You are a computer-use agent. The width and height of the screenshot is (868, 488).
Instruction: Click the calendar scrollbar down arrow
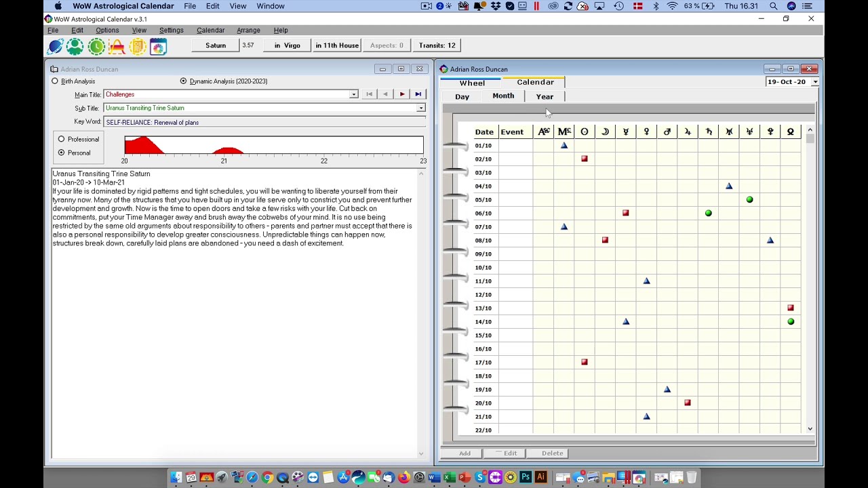coord(810,428)
